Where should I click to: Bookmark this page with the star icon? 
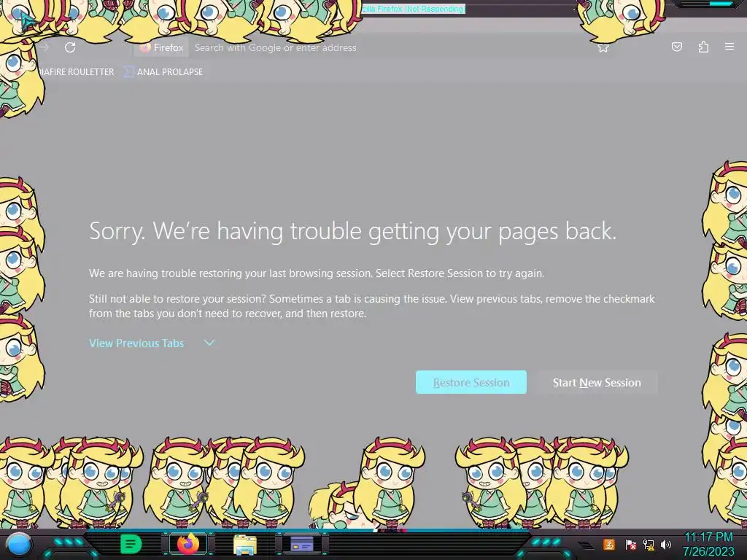603,47
